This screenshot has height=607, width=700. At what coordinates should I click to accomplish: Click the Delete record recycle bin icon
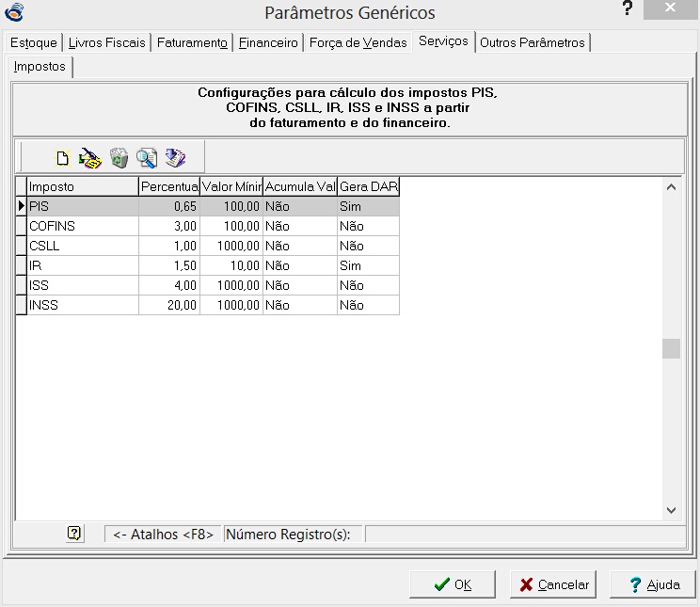pos(119,158)
